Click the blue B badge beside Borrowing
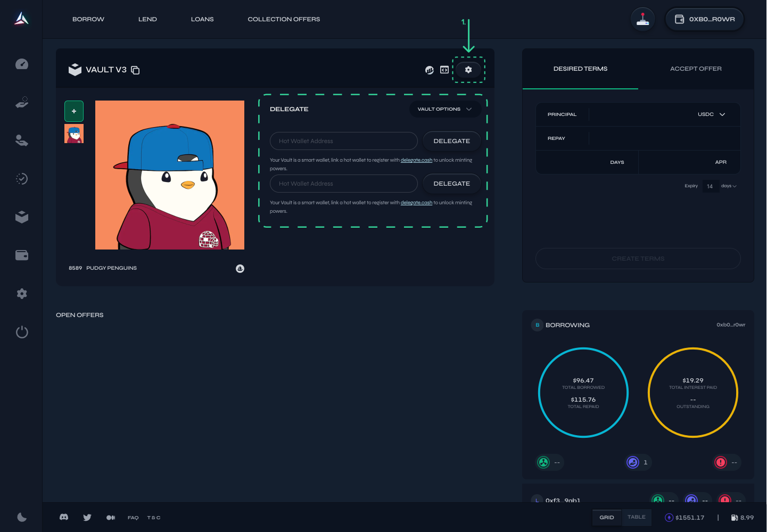 537,325
